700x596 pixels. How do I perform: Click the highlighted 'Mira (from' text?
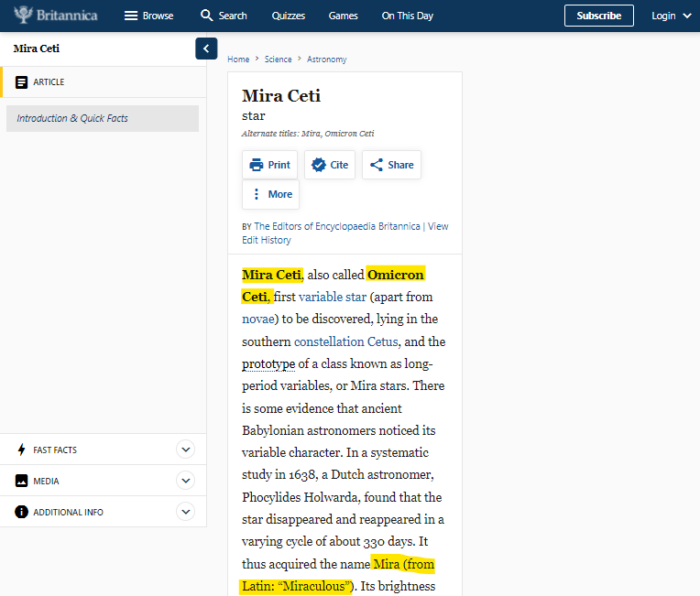click(403, 564)
